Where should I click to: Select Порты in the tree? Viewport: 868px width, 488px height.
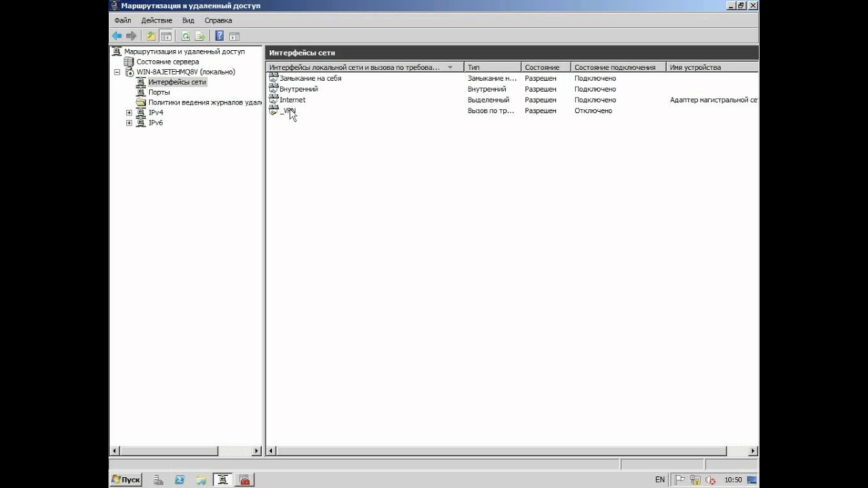pyautogui.click(x=159, y=92)
